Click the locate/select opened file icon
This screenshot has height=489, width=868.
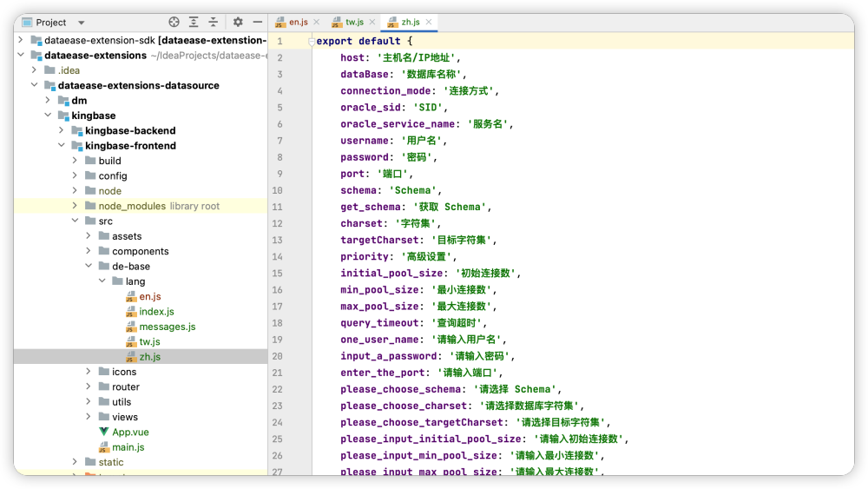pos(174,23)
